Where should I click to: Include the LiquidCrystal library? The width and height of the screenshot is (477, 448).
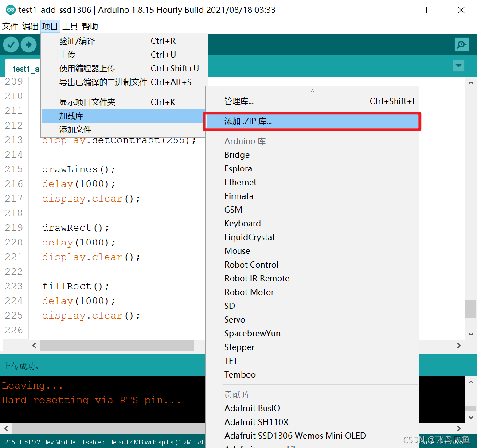point(312,237)
